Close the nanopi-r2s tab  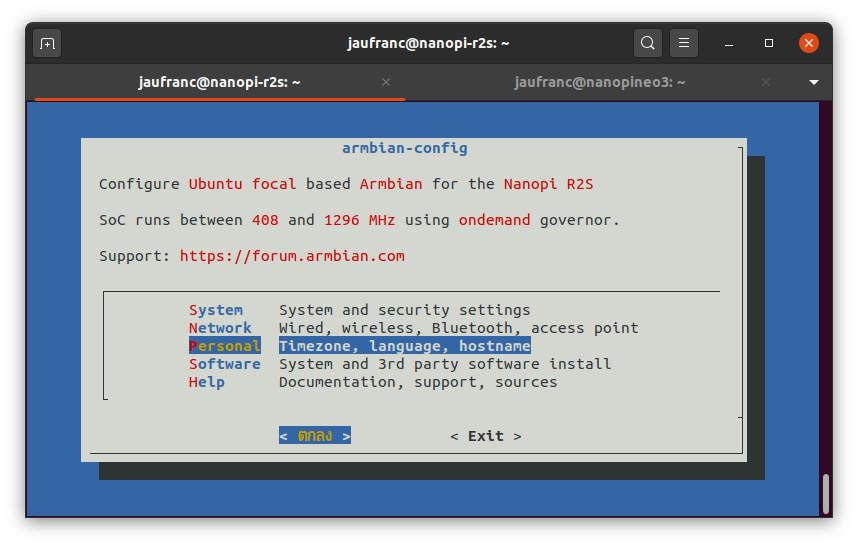(386, 82)
